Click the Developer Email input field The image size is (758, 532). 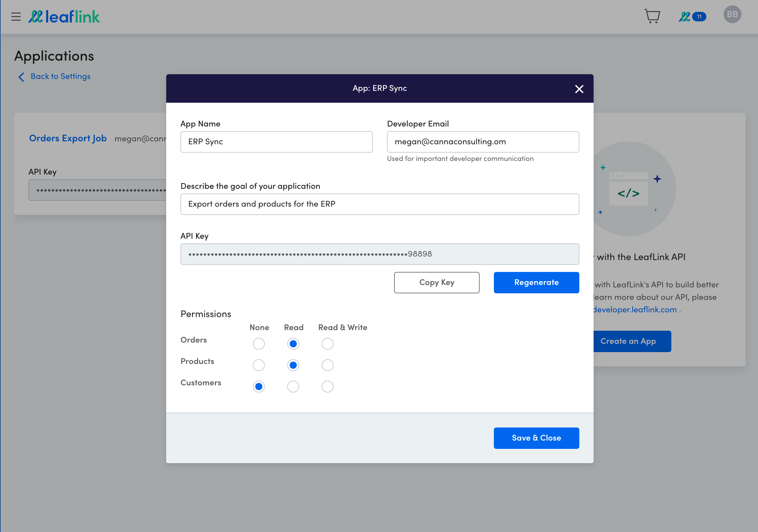(483, 141)
